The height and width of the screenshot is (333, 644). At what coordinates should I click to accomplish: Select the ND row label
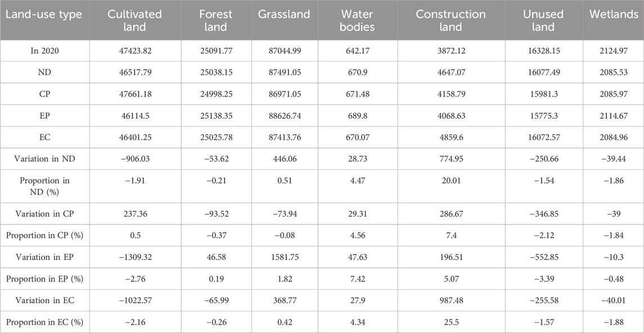pyautogui.click(x=44, y=73)
